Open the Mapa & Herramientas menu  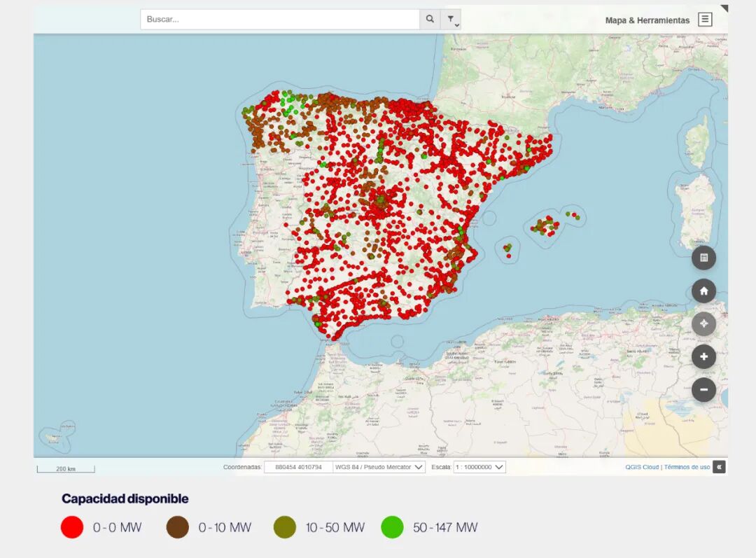(647, 20)
